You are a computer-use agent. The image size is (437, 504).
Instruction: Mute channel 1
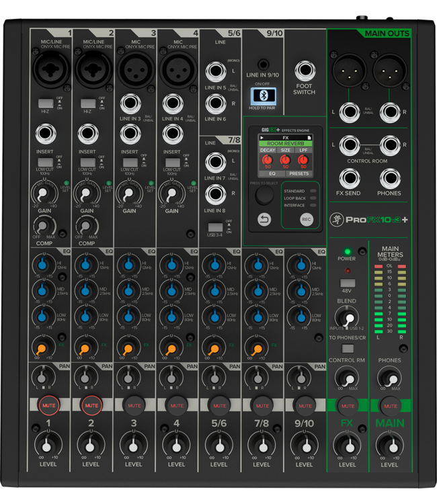click(49, 405)
